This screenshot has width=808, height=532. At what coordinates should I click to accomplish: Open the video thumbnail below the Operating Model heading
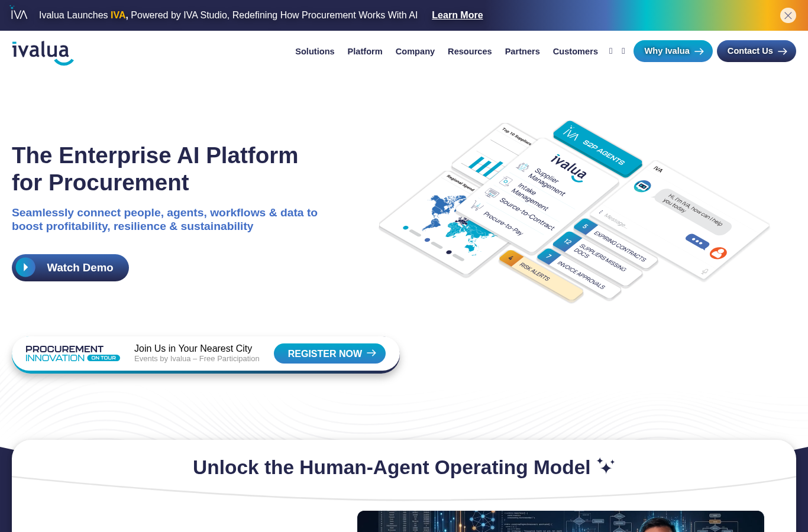coord(561,521)
